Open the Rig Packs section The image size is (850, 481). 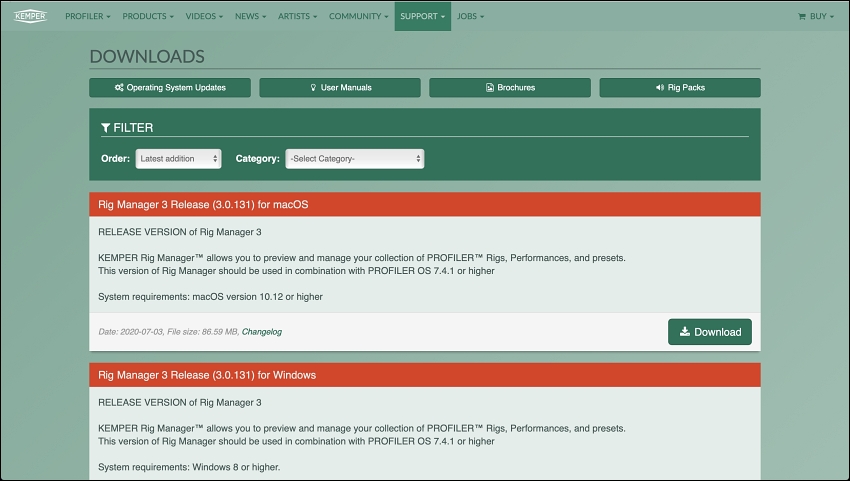pos(680,87)
